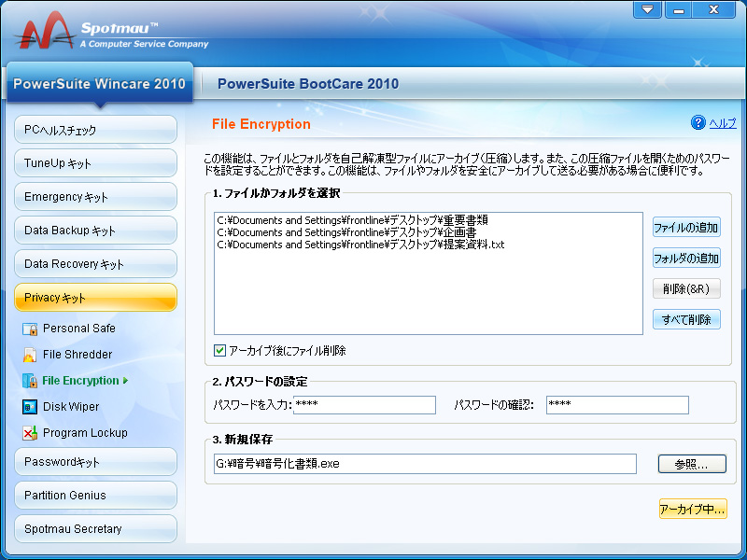Open Passwordキット menu
The image size is (747, 560).
coord(96,462)
